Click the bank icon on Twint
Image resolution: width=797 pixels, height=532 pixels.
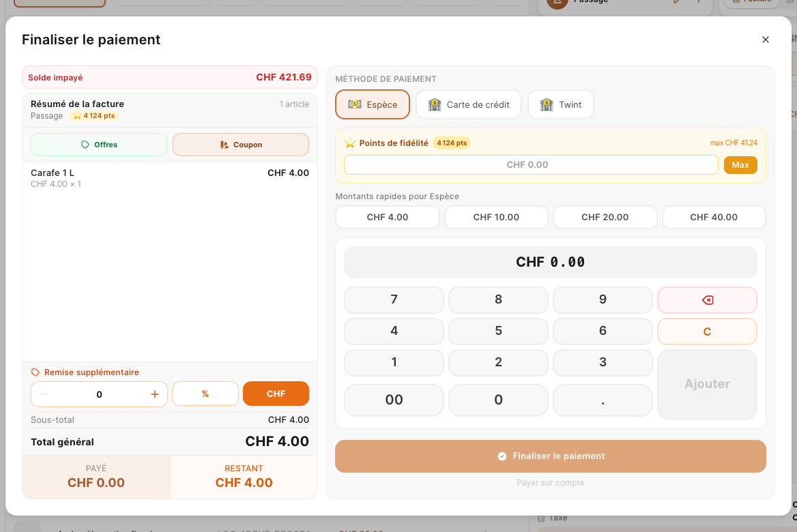point(547,104)
